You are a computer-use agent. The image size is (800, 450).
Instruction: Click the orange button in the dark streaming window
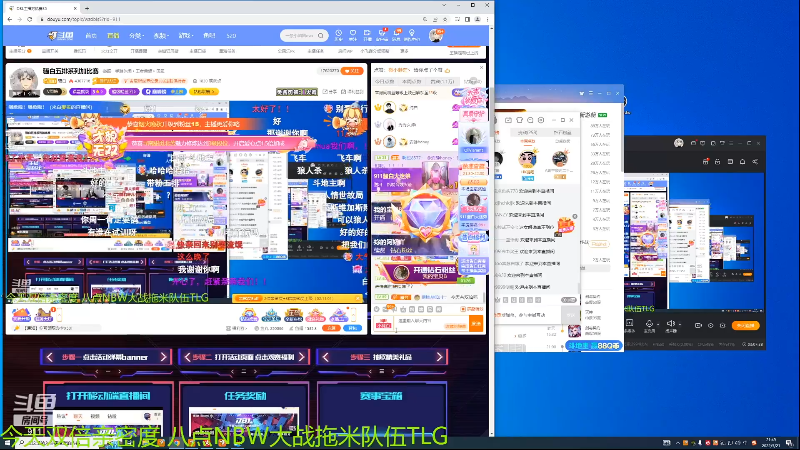[745, 326]
